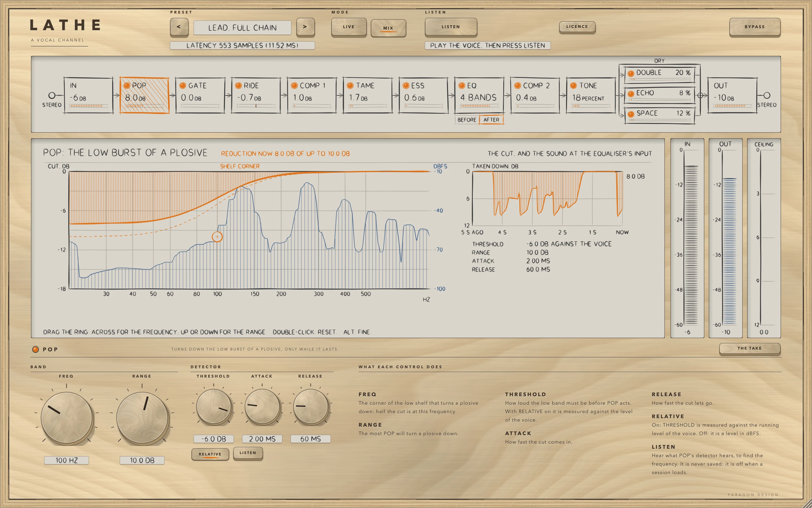Toggle the ECHO effect power LED
Screen dimensions: 812x508
pyautogui.click(x=631, y=94)
